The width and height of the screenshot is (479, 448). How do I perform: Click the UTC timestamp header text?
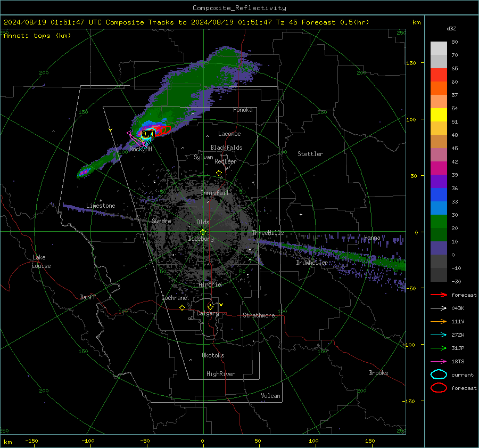[186, 22]
